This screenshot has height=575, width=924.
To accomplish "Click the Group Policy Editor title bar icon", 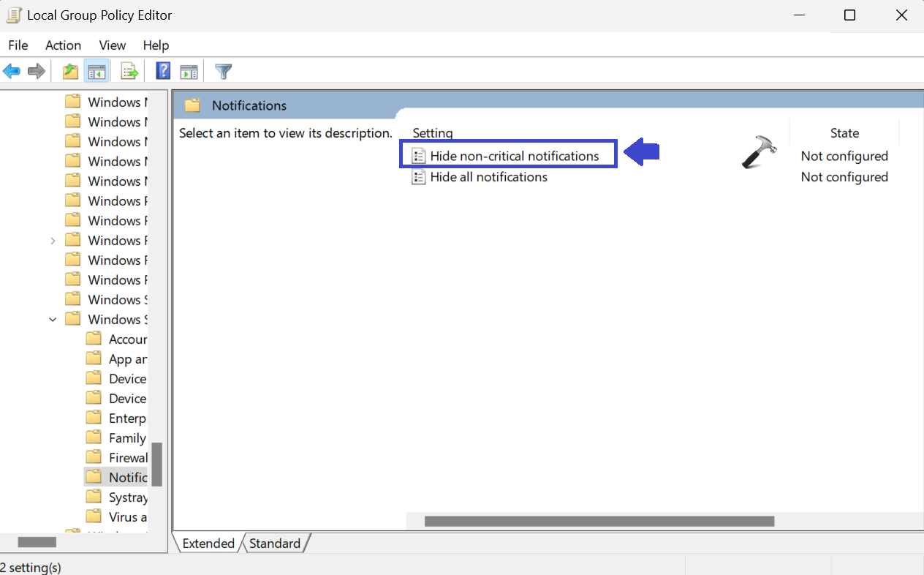I will 13,15.
